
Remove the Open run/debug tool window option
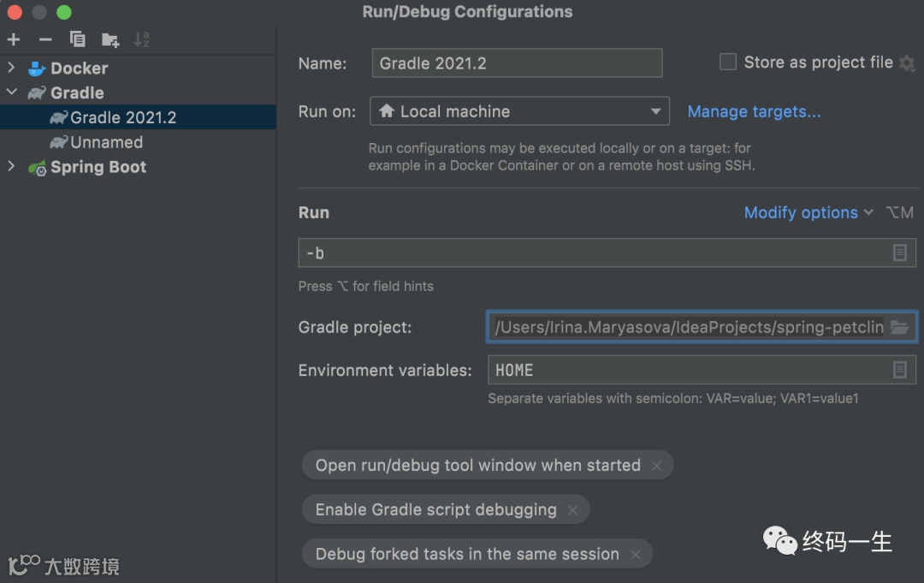656,466
